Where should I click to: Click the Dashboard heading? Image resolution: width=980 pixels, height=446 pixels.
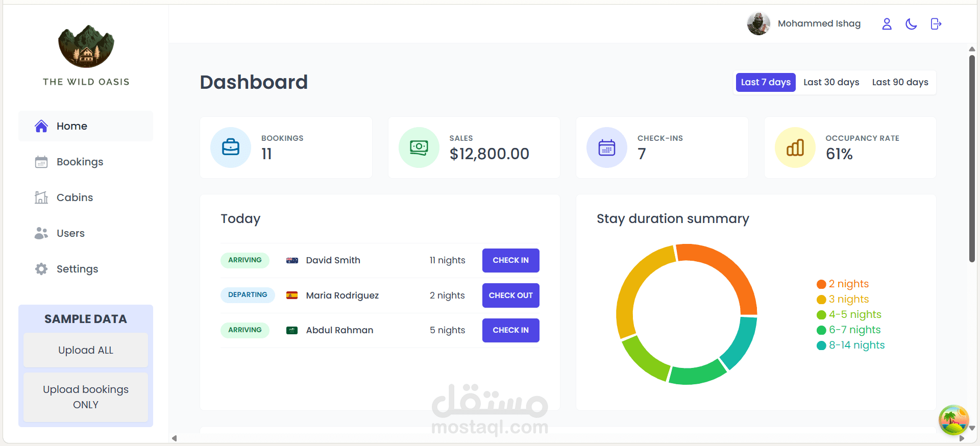tap(254, 82)
